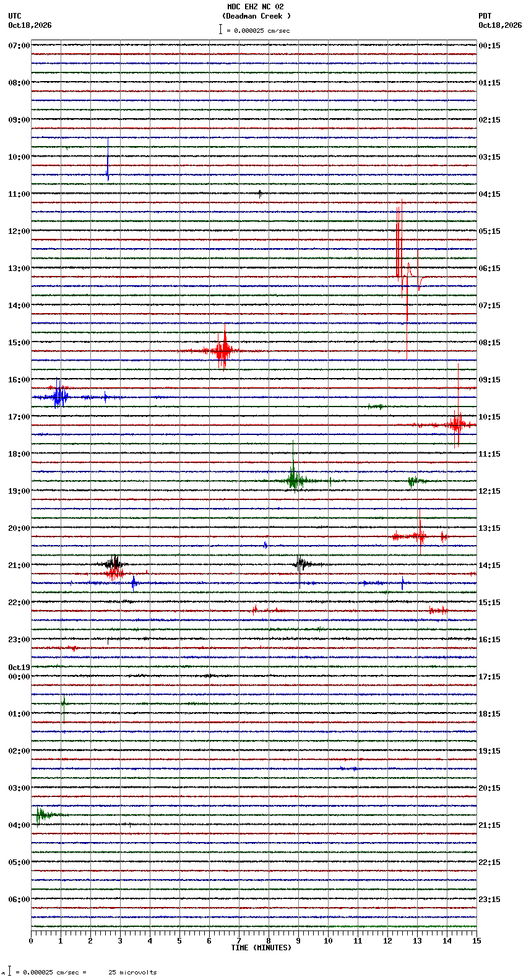This screenshot has height=980, width=526.
Task: Click the 02:00 UTC time label
Action: pos(19,751)
